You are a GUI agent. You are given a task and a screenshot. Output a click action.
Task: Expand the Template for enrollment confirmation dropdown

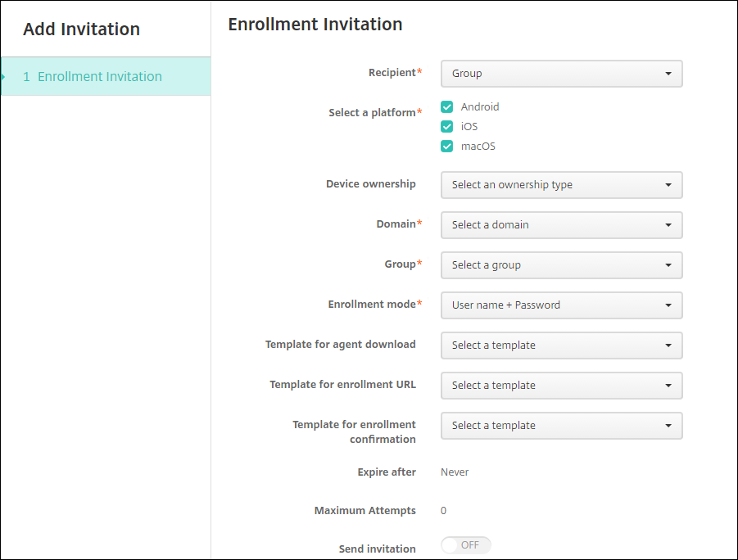pyautogui.click(x=561, y=426)
